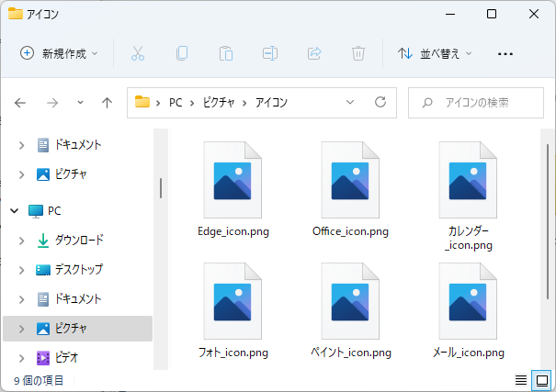Open recent locations chevron dropdown
This screenshot has height=392, width=556.
coord(81,103)
